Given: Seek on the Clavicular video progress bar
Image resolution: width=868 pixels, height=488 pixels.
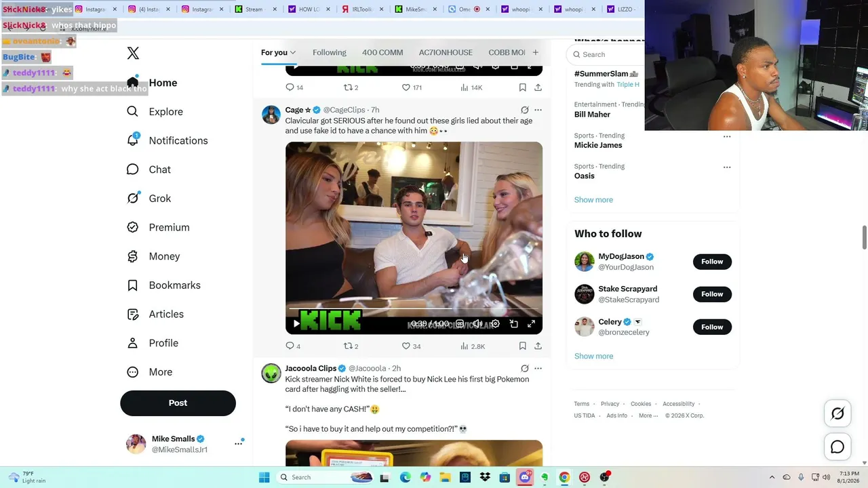Looking at the screenshot, I should pos(414,309).
